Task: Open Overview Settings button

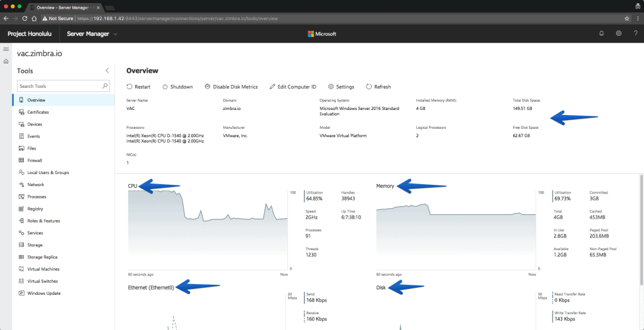Action: [x=341, y=87]
